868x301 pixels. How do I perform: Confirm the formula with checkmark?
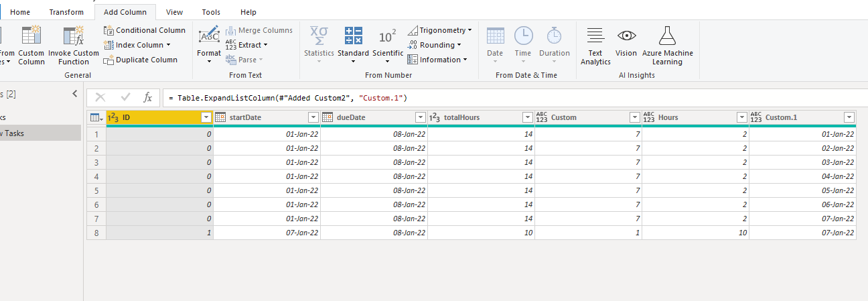(125, 98)
